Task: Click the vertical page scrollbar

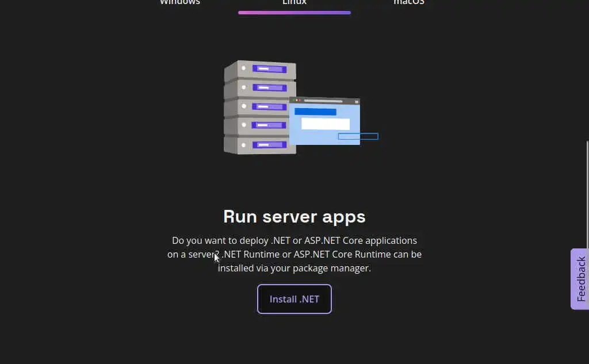Action: pos(587,194)
